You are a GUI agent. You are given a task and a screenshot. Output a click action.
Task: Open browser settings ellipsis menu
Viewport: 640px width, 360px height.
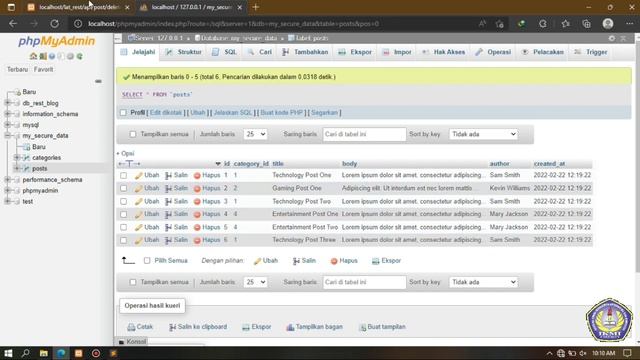point(629,24)
